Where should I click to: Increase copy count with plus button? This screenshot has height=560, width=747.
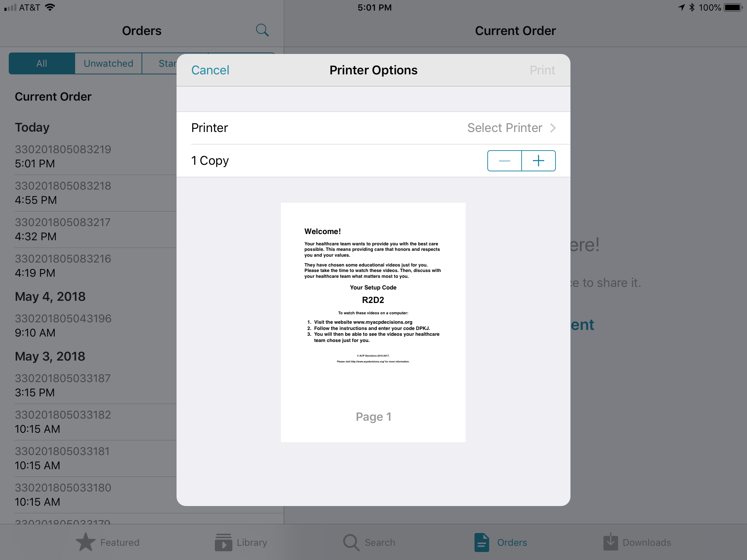coord(539,160)
